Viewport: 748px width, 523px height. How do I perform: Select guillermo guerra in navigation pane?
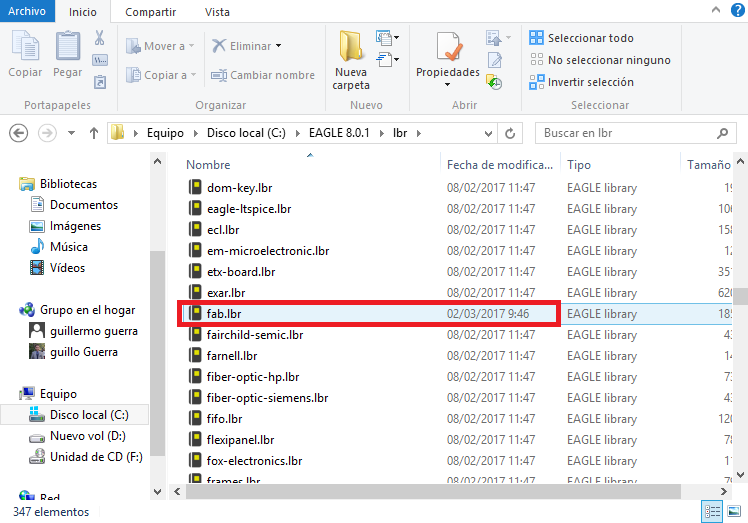83,331
